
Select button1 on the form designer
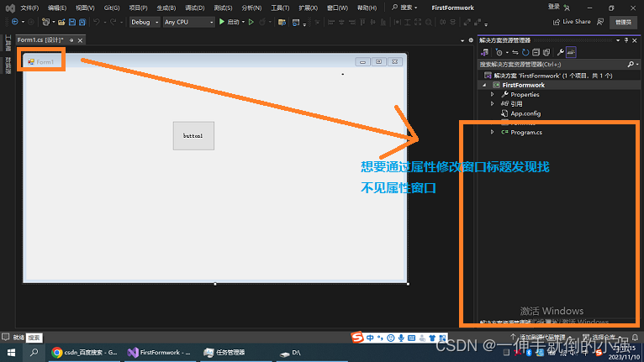click(193, 135)
